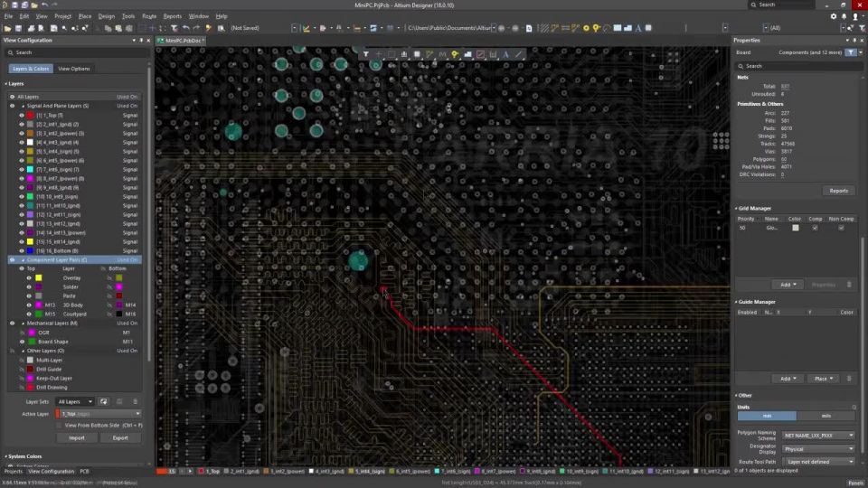Click the Import button
Screen dimensions: 868x488
pyautogui.click(x=76, y=438)
